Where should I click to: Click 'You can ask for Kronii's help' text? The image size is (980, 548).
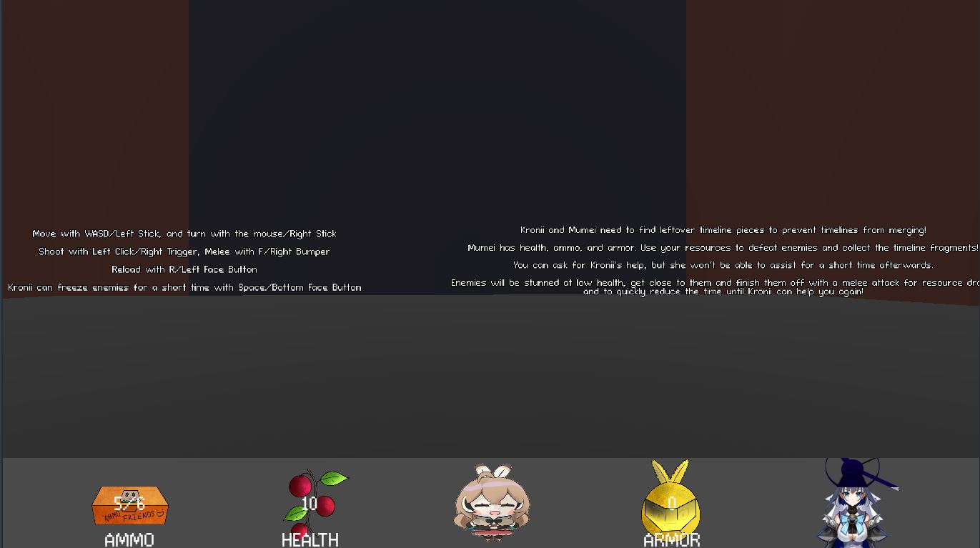click(723, 265)
